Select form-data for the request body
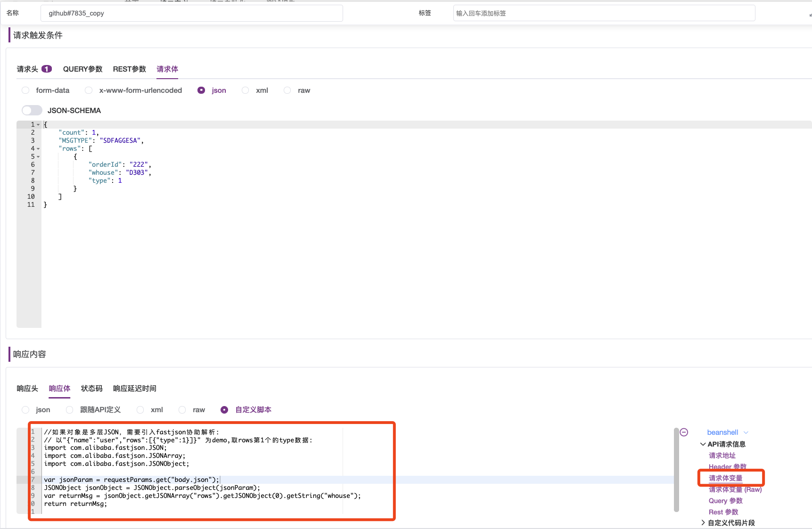Image resolution: width=812 pixels, height=529 pixels. click(x=25, y=90)
